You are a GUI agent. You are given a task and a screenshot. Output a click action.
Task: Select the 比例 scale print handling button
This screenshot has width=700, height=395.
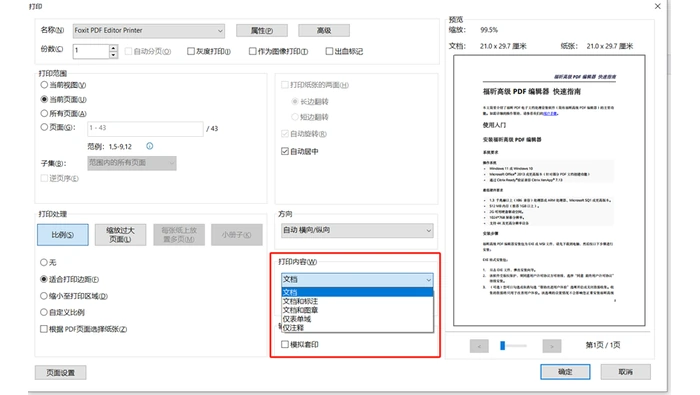[63, 235]
